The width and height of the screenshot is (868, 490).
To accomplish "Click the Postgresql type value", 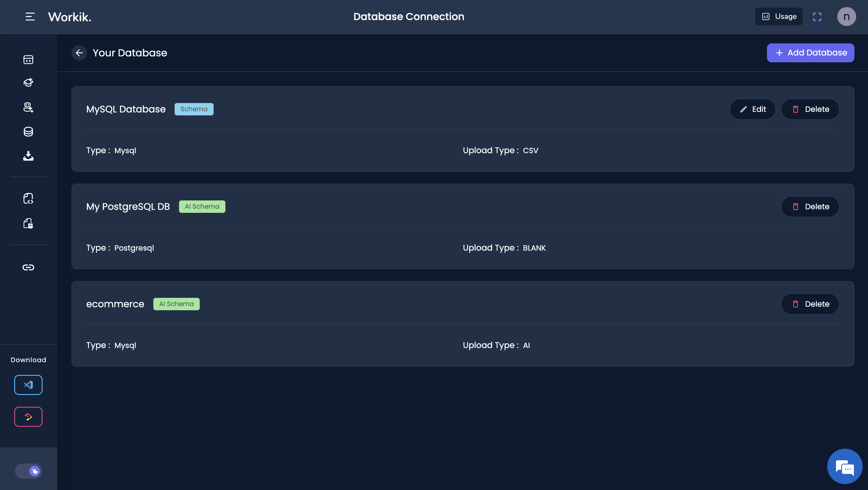I will tap(134, 248).
